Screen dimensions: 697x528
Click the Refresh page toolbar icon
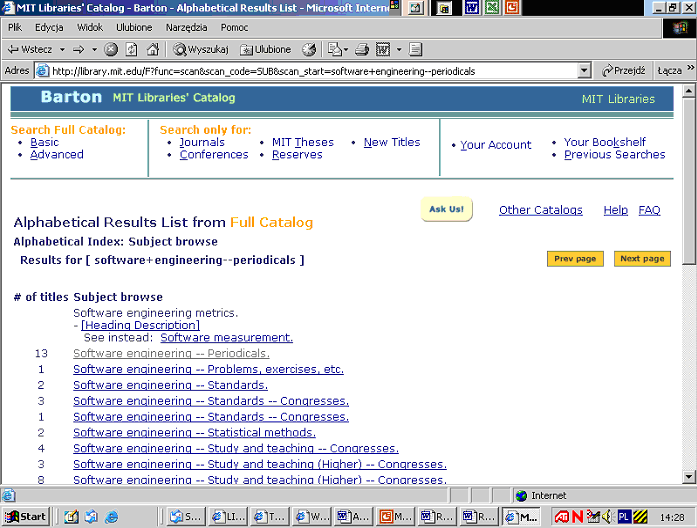131,49
